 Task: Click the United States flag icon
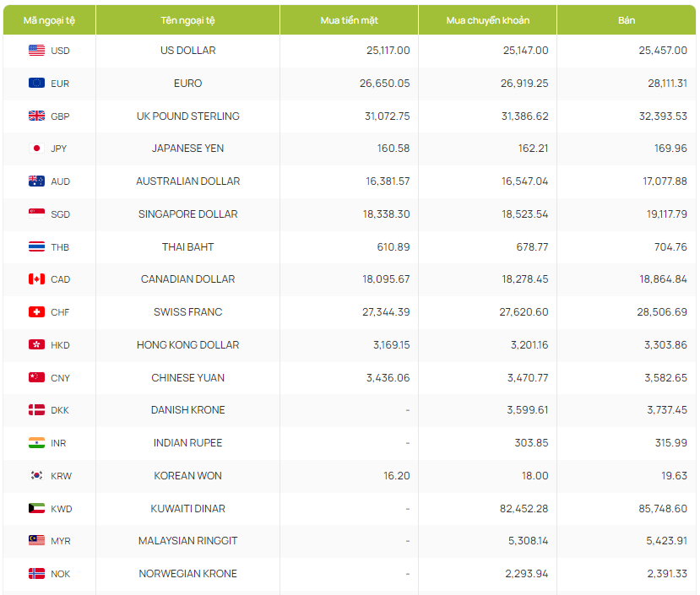[x=36, y=51]
